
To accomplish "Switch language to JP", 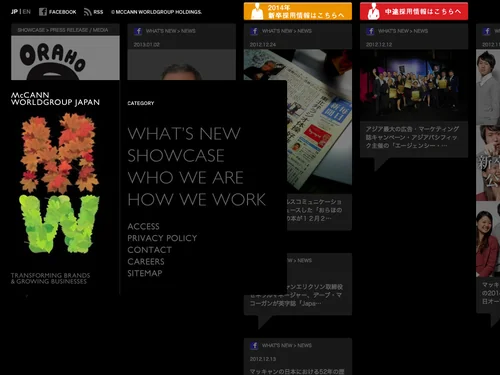I will coord(14,12).
